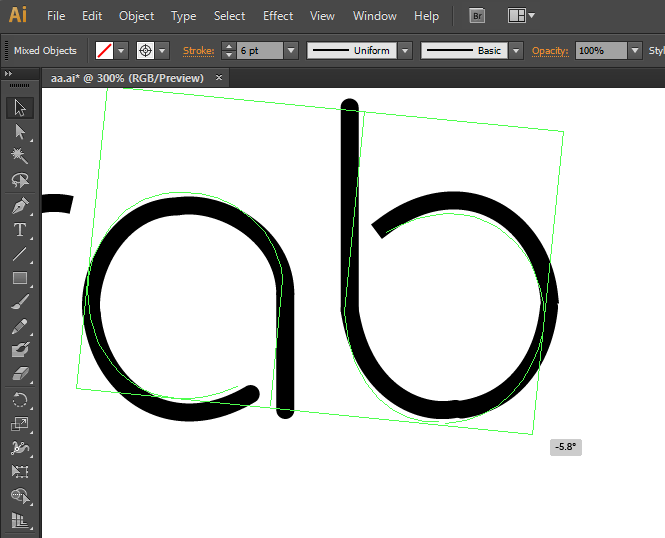Screen dimensions: 665x538
Task: Select the Selection tool arrow
Action: (x=20, y=108)
